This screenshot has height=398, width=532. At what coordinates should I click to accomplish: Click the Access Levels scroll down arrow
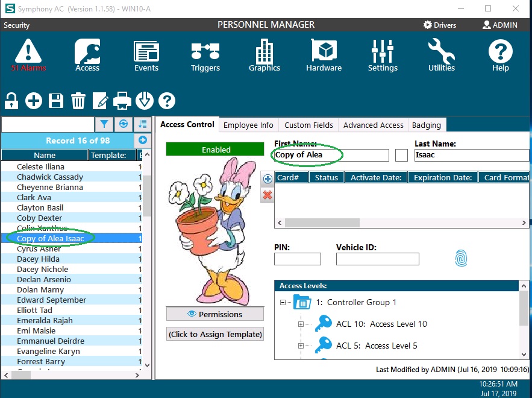[524, 354]
